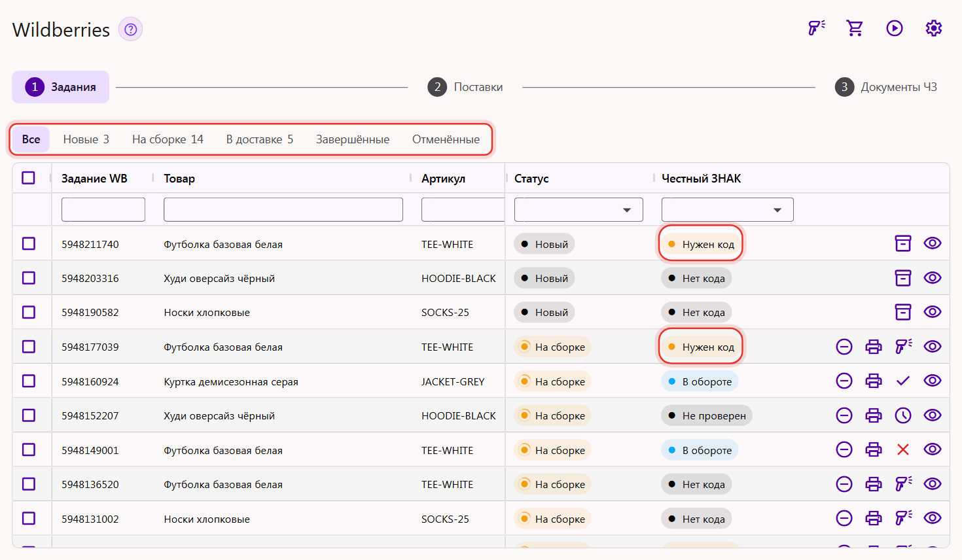The height and width of the screenshot is (560, 962).
Task: Select the checkbox for task 5948131002
Action: [29, 518]
